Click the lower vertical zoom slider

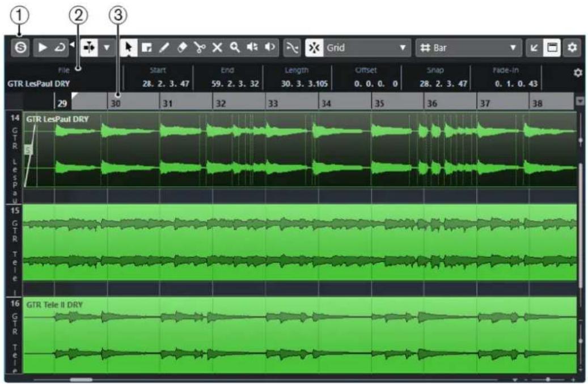581,340
